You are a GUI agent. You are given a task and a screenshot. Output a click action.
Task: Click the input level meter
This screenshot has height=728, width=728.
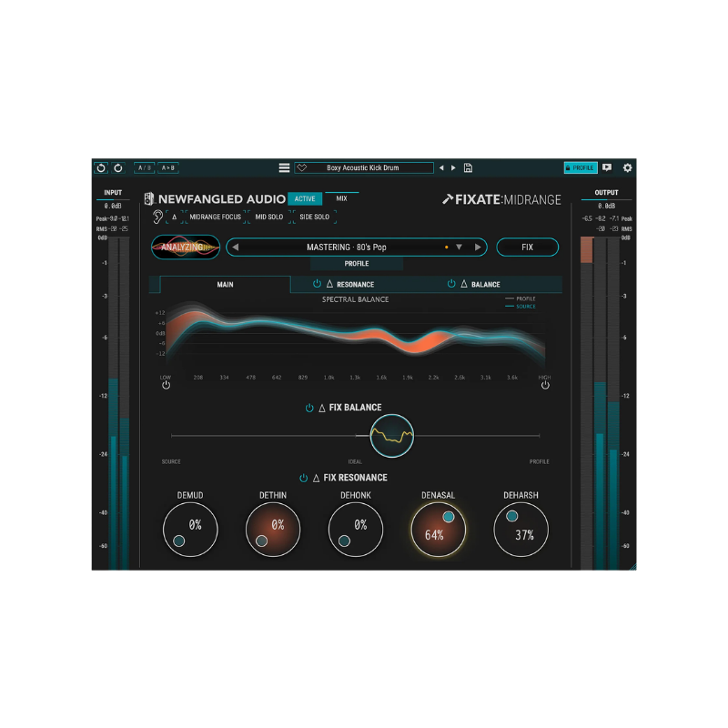pos(119,403)
